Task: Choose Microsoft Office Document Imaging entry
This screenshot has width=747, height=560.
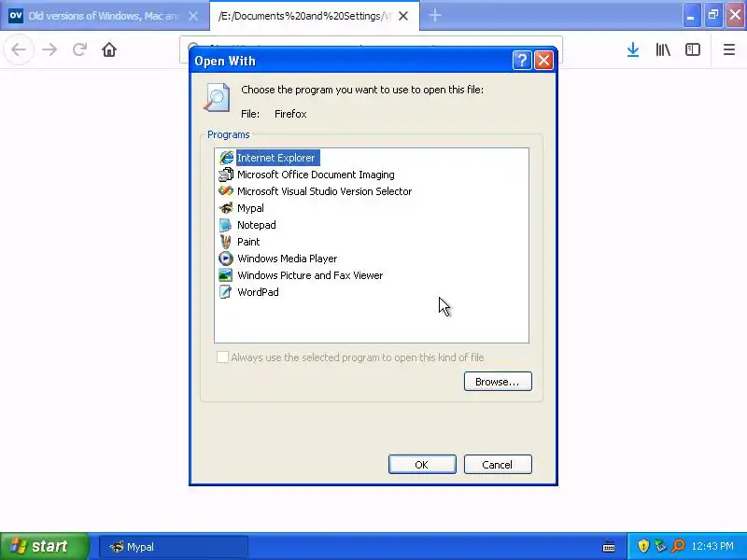Action: click(306, 175)
